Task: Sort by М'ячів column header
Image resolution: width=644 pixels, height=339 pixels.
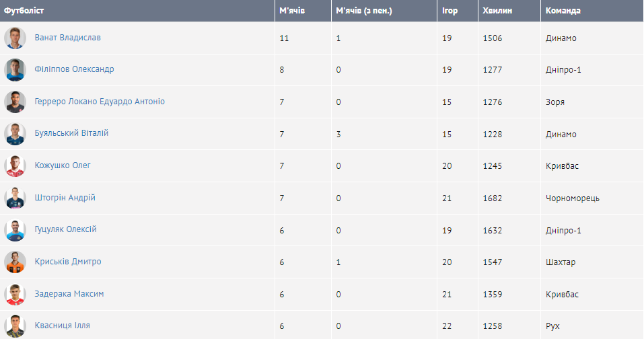Action: point(292,11)
